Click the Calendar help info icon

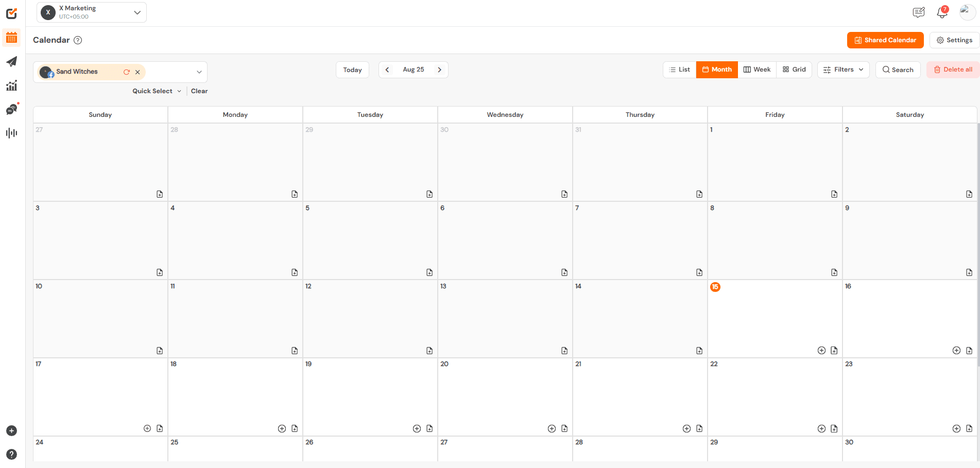coord(78,40)
